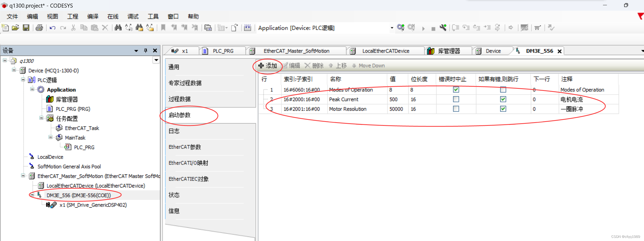Open the 启动参数 side tab
Image resolution: width=644 pixels, height=241 pixels.
[x=179, y=115]
